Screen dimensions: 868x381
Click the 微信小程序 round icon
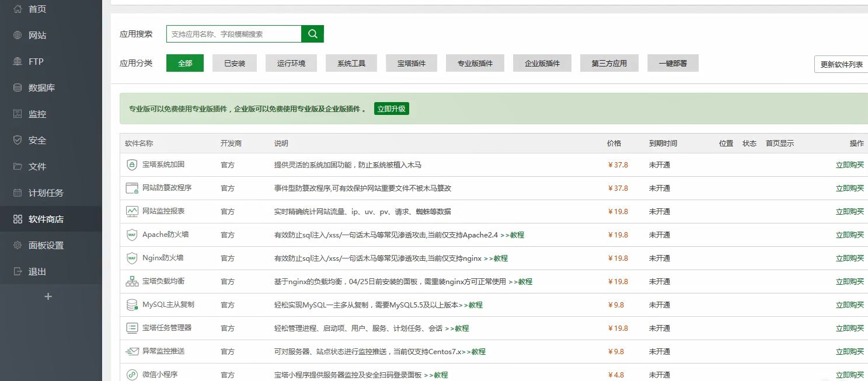pyautogui.click(x=132, y=375)
